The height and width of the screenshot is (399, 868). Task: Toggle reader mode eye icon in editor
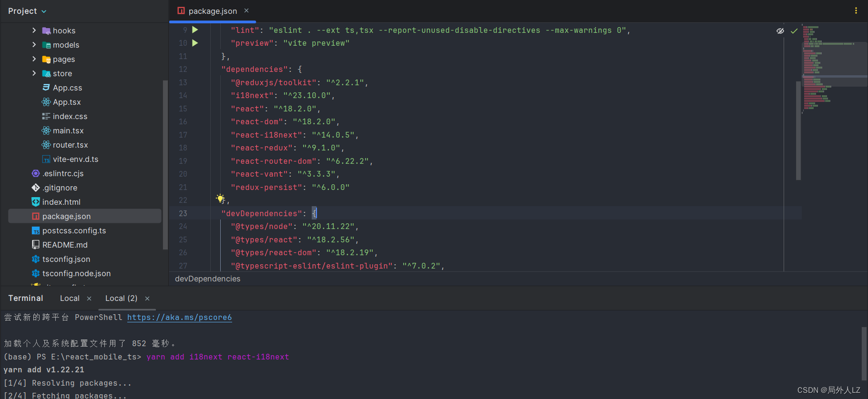tap(780, 31)
